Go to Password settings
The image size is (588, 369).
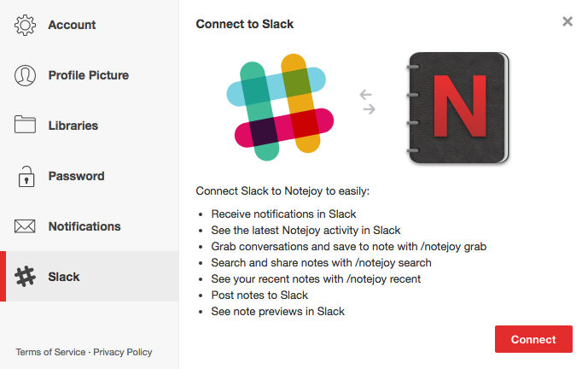pos(76,176)
